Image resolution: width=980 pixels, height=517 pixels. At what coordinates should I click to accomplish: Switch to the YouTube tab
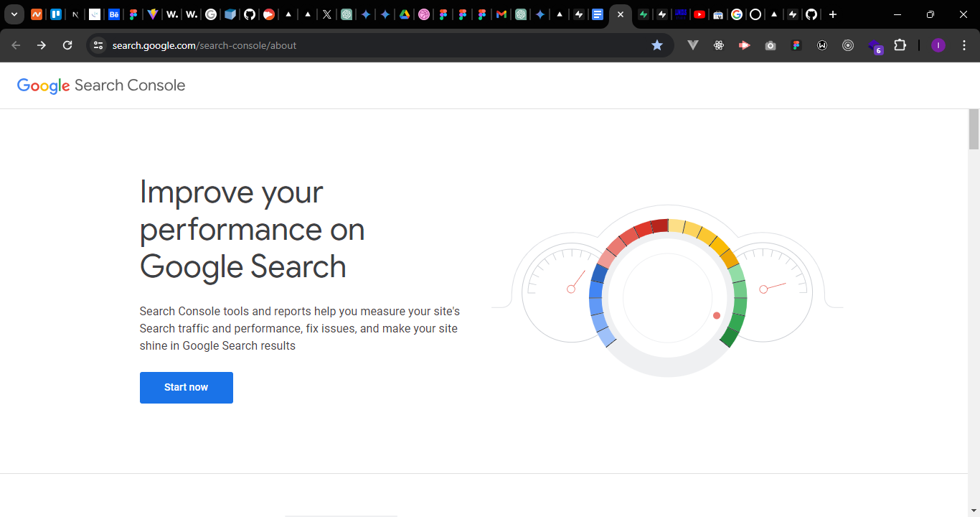click(x=699, y=14)
